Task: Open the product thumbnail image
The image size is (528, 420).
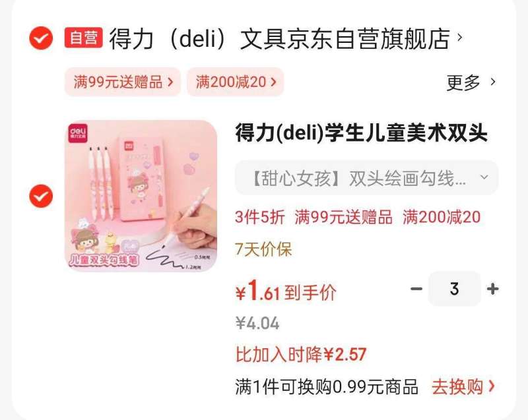Action: click(x=141, y=196)
